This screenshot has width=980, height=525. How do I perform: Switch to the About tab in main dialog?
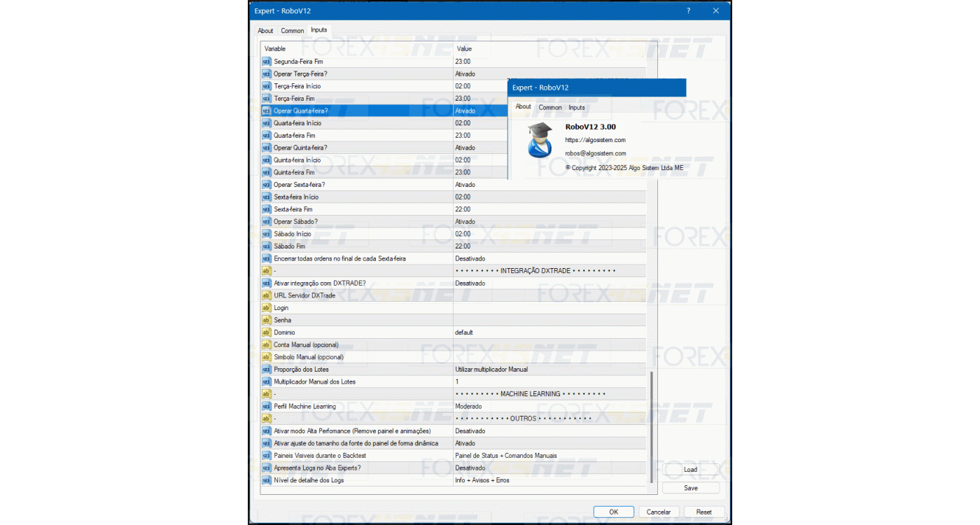click(265, 31)
